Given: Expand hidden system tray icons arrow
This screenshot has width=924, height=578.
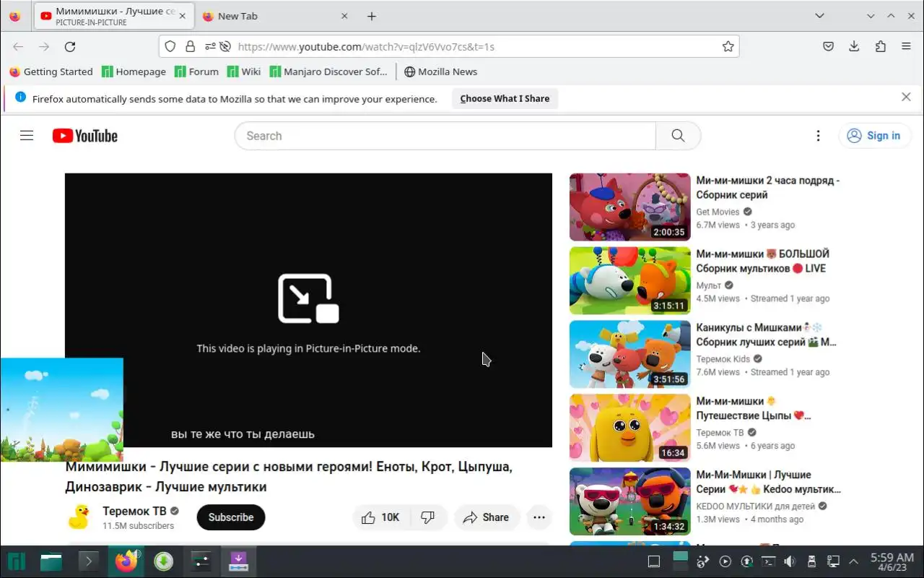Looking at the screenshot, I should coord(854,561).
